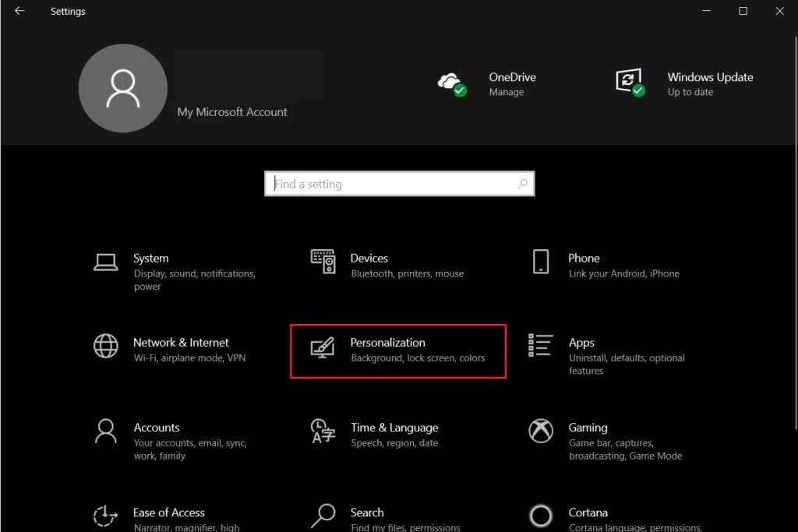Open the user profile avatar
The width and height of the screenshot is (798, 532).
pyautogui.click(x=122, y=88)
